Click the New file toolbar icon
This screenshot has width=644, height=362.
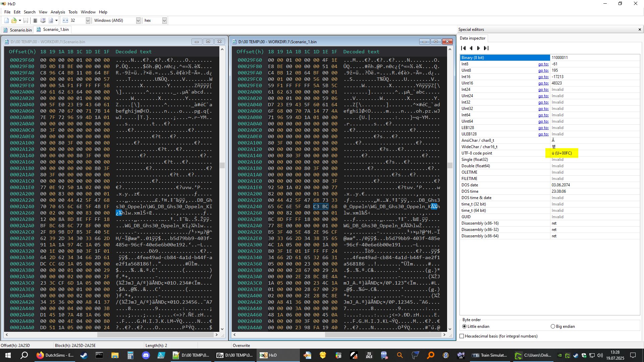(x=6, y=20)
